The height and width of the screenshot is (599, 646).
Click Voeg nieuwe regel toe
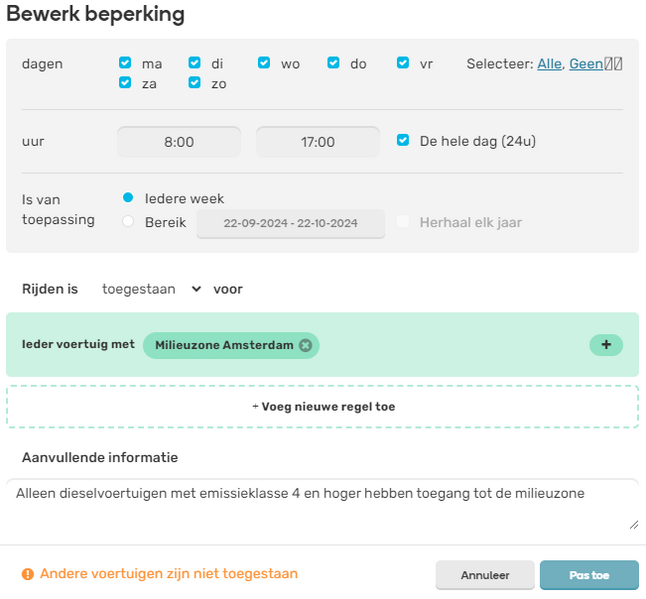(322, 407)
